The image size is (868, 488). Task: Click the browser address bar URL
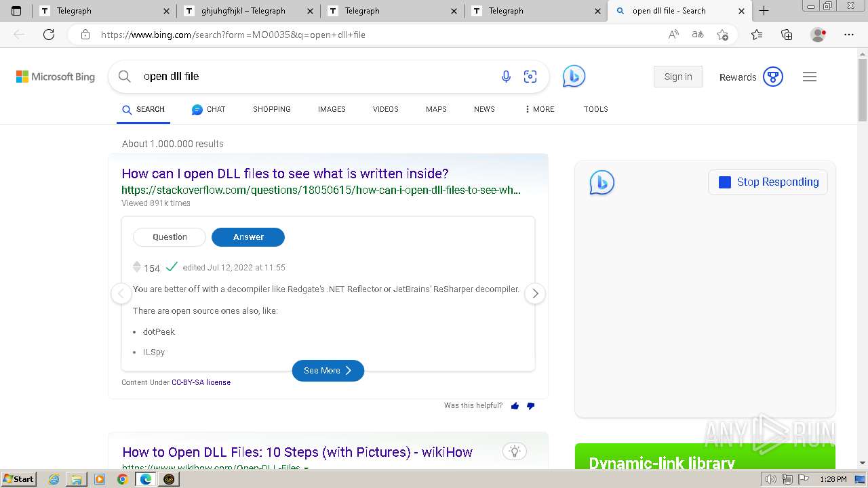click(233, 35)
